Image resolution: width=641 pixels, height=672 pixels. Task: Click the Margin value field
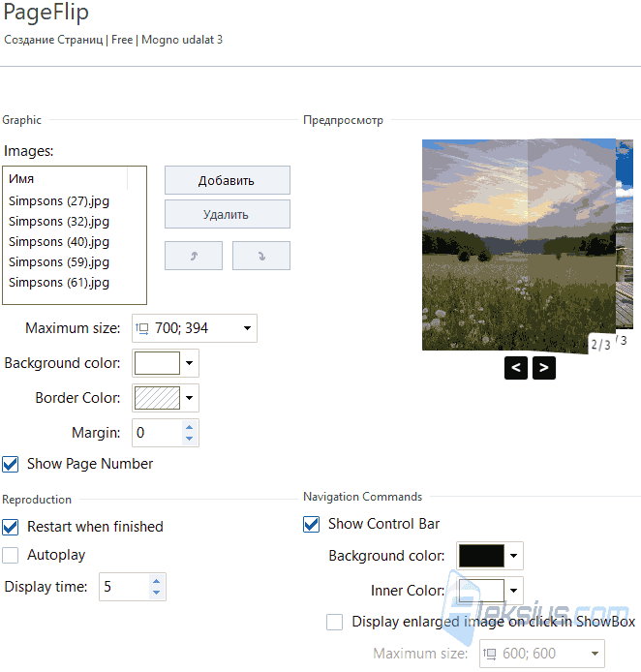(157, 433)
